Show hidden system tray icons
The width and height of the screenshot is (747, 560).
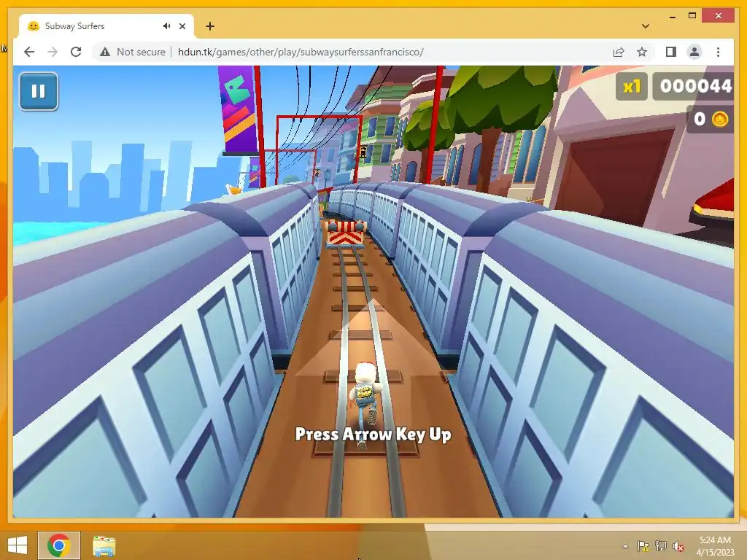[625, 546]
